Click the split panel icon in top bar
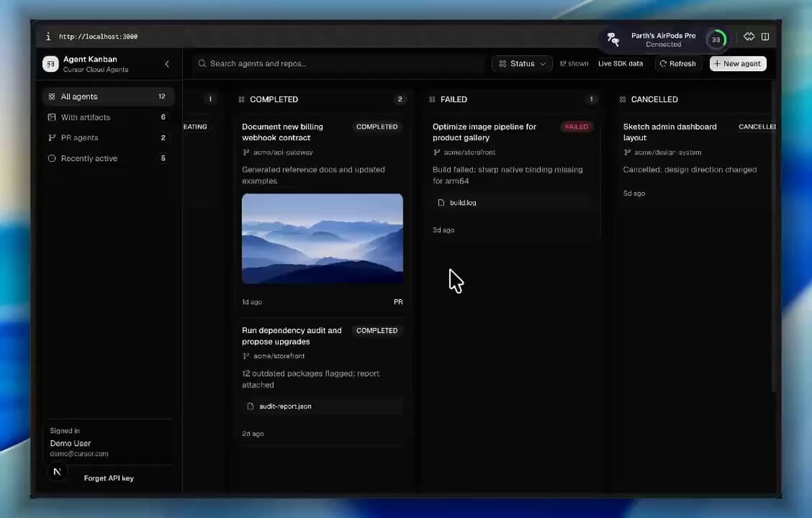Image resolution: width=812 pixels, height=518 pixels. [x=765, y=37]
